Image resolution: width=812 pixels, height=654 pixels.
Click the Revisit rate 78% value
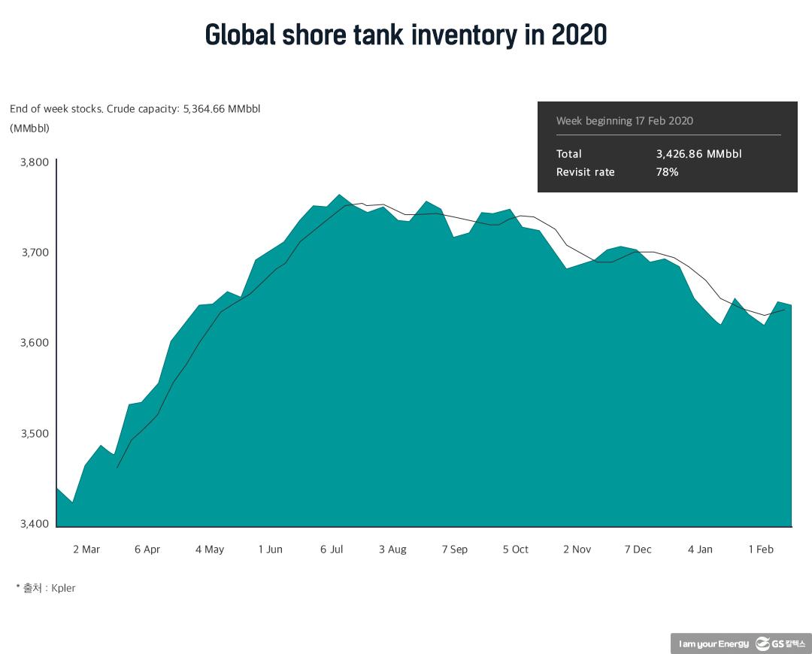pyautogui.click(x=667, y=172)
